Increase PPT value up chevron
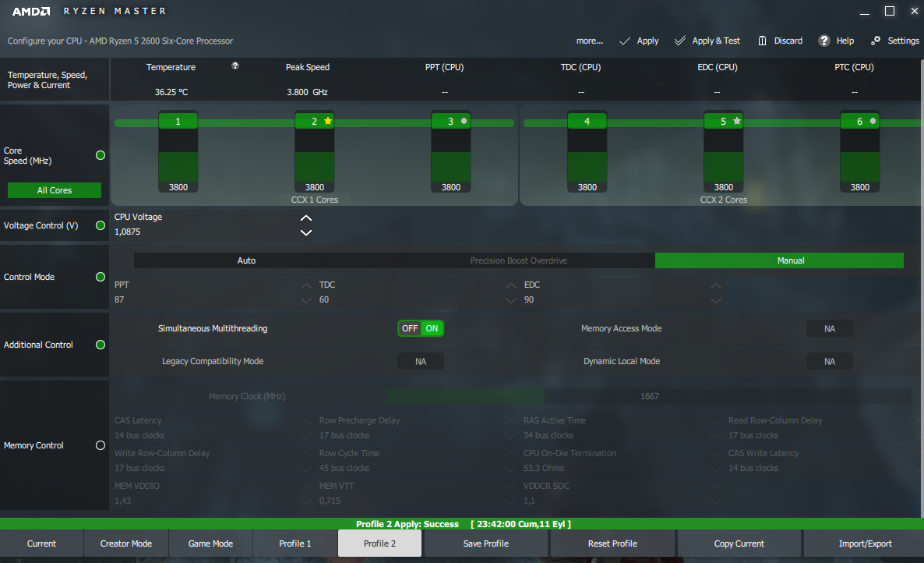Viewport: 924px width, 563px height. [x=306, y=285]
